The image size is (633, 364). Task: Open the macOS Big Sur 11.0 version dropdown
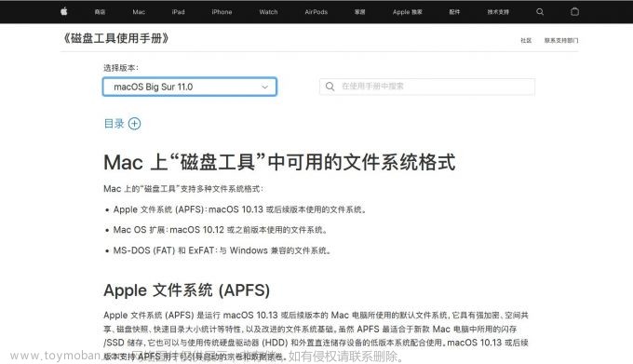click(190, 87)
